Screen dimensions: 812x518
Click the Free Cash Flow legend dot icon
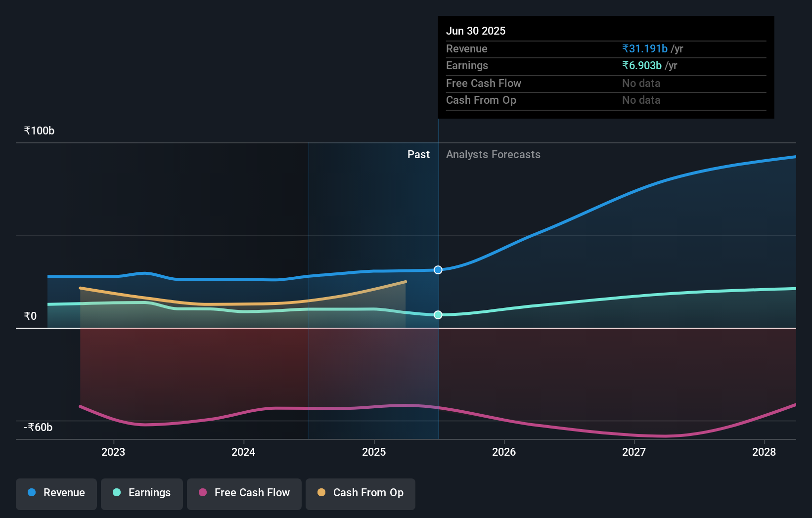(203, 492)
